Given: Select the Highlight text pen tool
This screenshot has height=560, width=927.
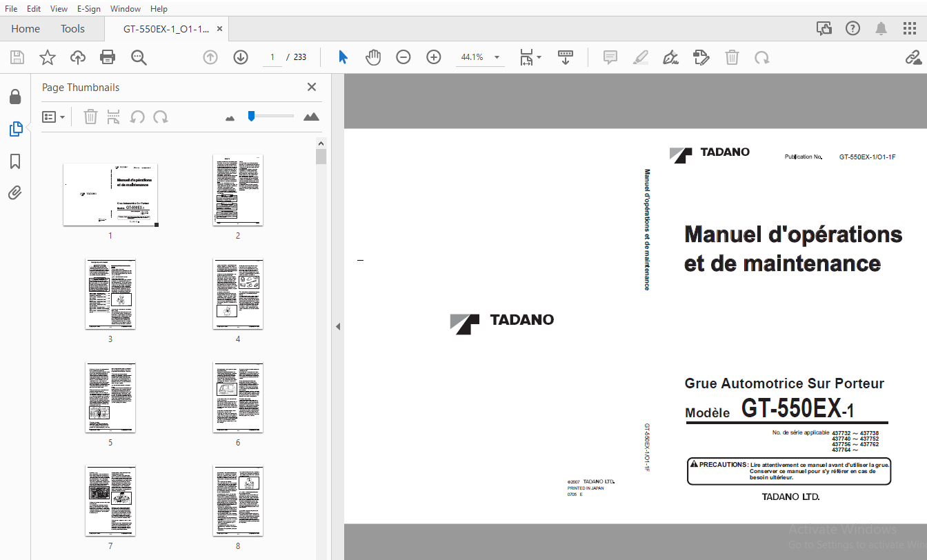Looking at the screenshot, I should (x=641, y=57).
